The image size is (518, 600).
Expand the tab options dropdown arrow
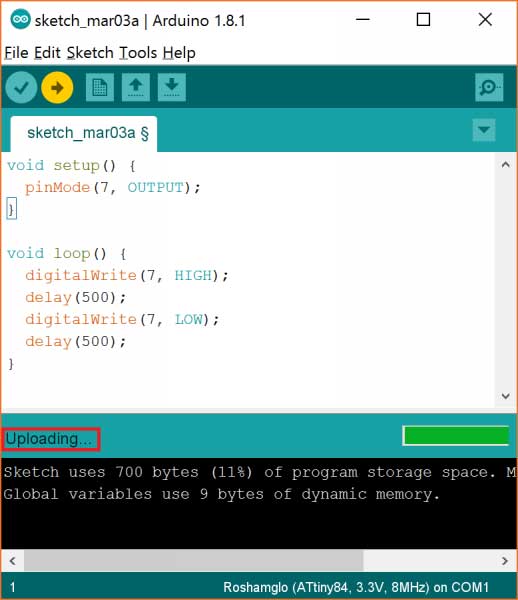tap(484, 130)
